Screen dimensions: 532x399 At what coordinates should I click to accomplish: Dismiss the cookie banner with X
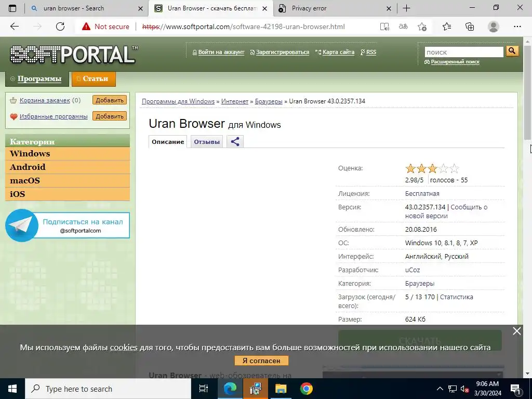click(517, 331)
